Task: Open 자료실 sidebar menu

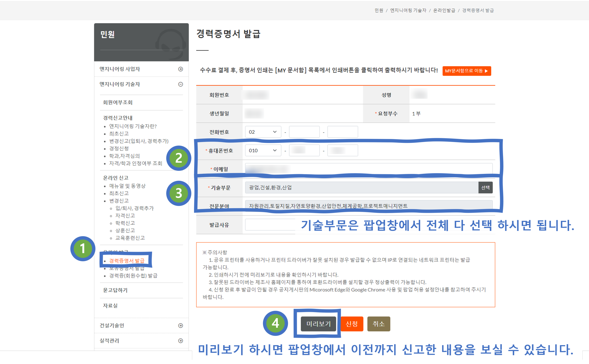Action: click(x=110, y=306)
